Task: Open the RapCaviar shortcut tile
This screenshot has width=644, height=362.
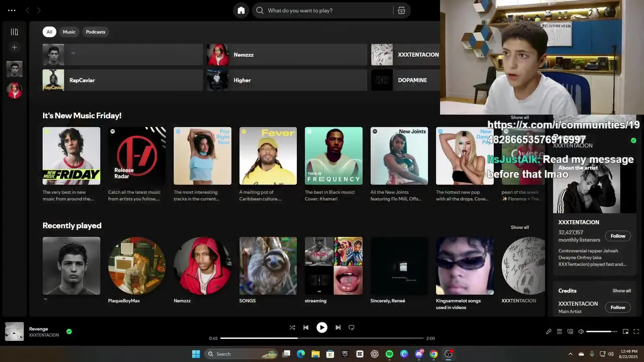Action: [x=122, y=80]
